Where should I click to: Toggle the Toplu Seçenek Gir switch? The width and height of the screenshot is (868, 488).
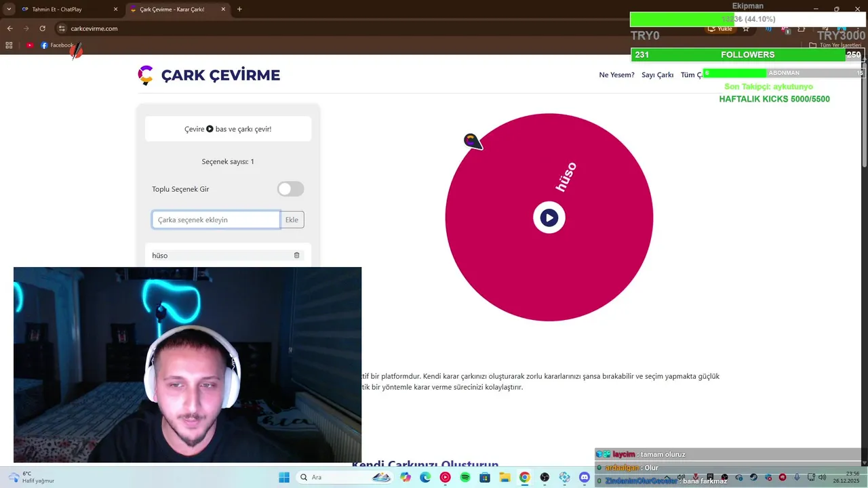(291, 189)
